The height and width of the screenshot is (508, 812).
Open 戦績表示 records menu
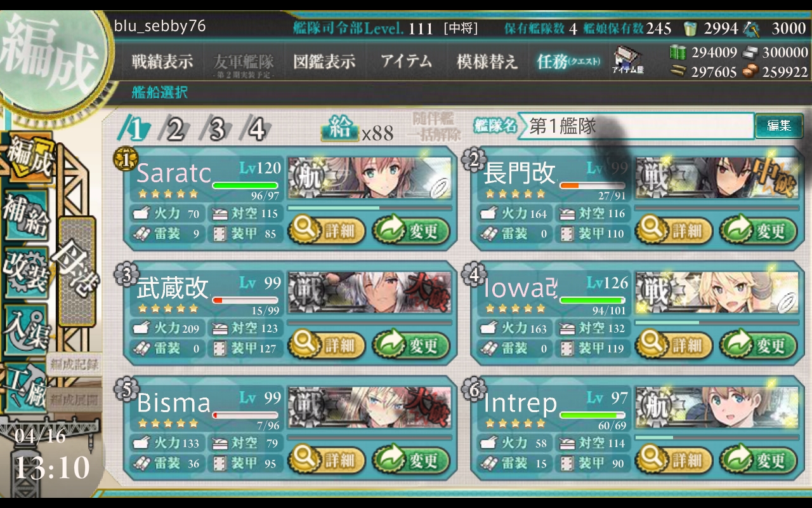coord(162,62)
